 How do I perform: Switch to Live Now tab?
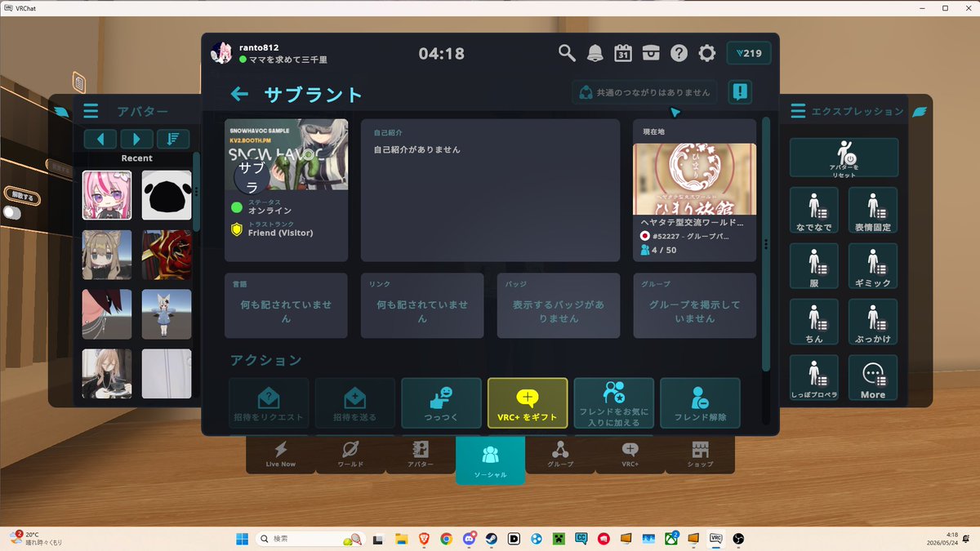click(281, 454)
